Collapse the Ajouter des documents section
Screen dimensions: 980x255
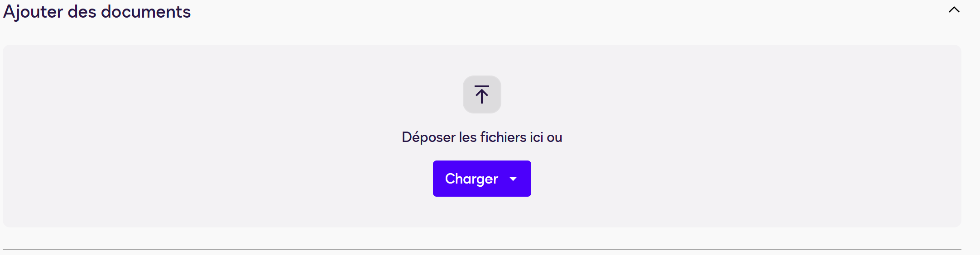pos(954,9)
